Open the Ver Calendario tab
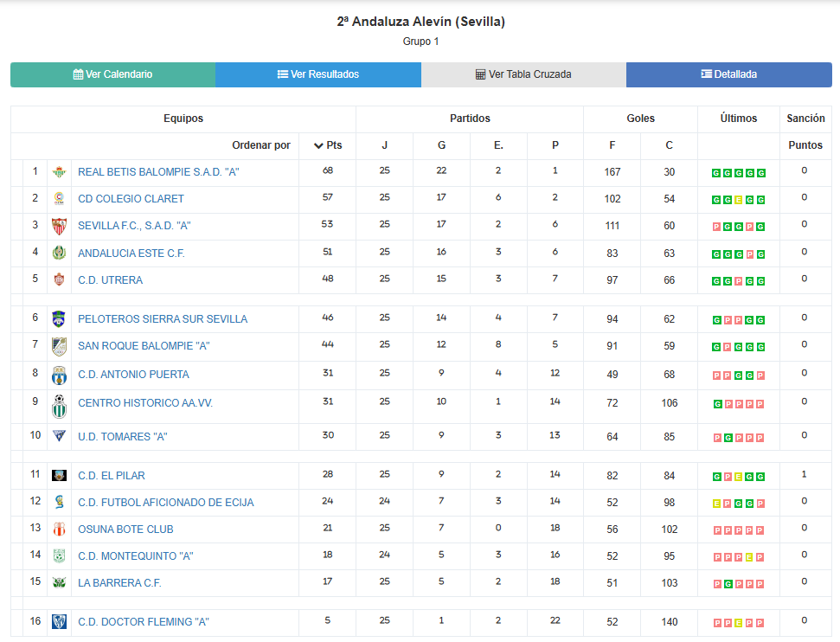Viewport: 840px width, 642px height. 113,74
